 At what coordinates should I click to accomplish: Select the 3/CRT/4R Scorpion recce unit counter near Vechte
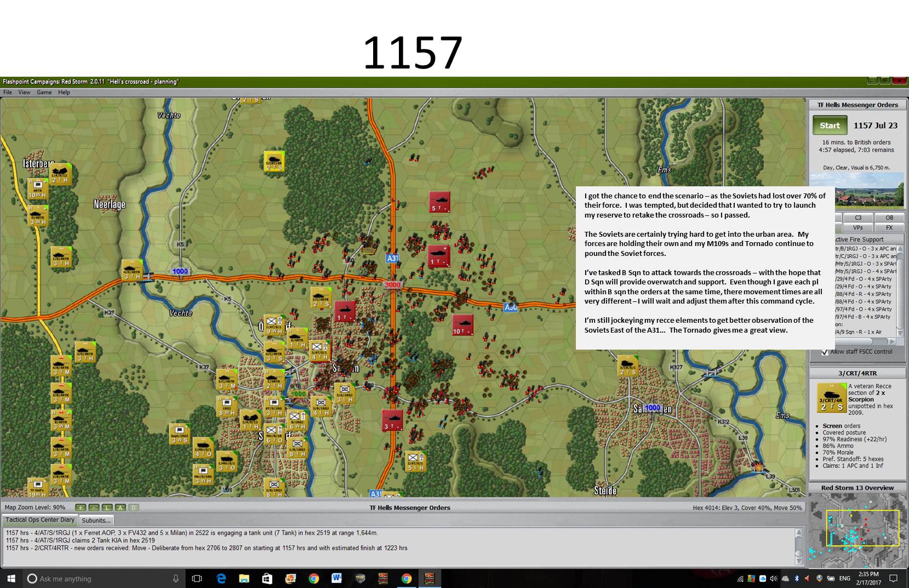pyautogui.click(x=274, y=161)
